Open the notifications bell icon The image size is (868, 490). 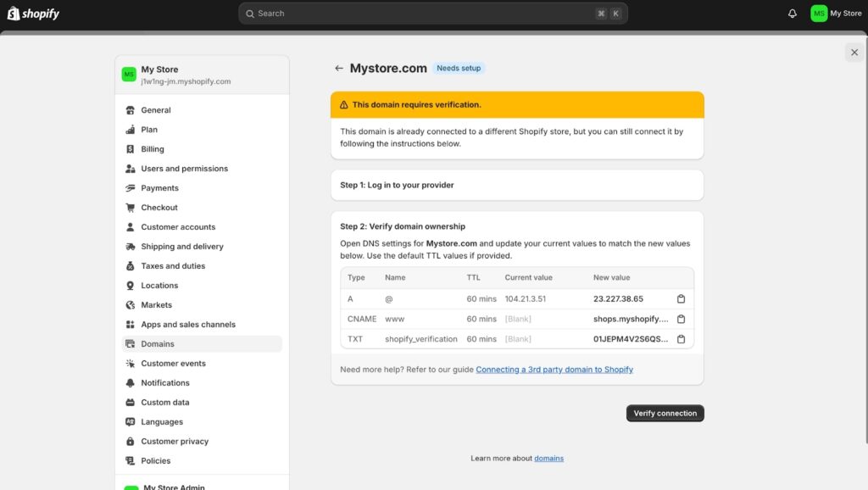pyautogui.click(x=793, y=14)
